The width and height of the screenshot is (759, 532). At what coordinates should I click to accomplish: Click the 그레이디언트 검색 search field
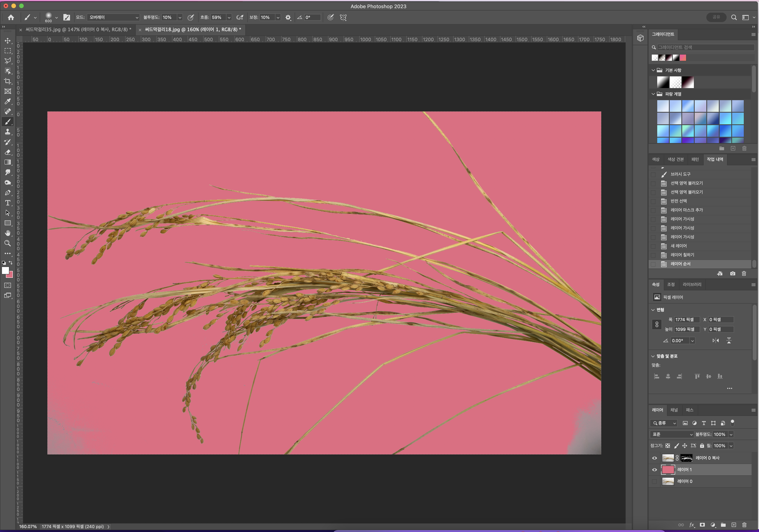pos(705,47)
